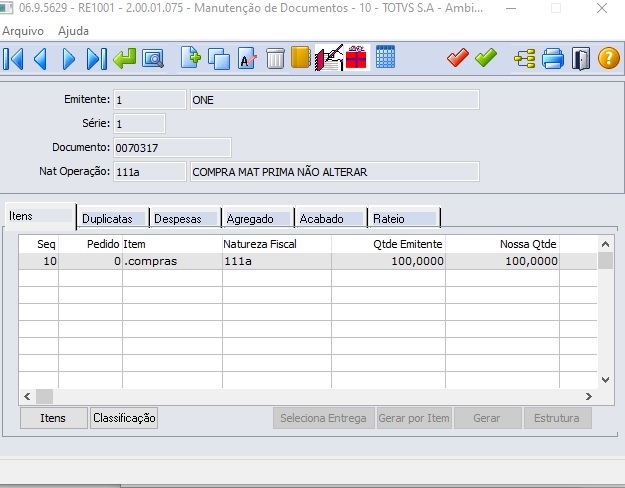Screen dimensions: 625x488
Task: Select the 111a cell in the grid
Action: coord(277,261)
